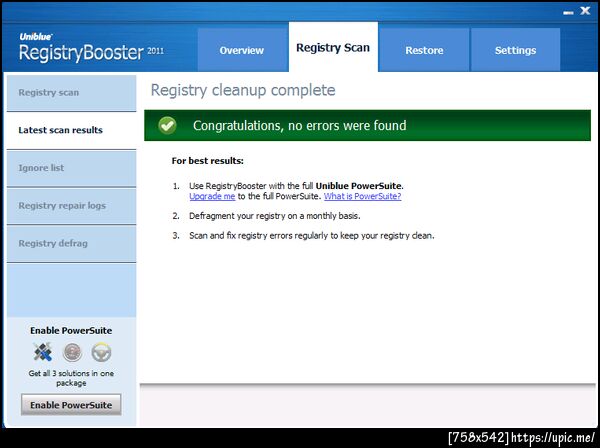Image resolution: width=600 pixels, height=448 pixels.
Task: Click the Enable PowerSuite button
Action: (71, 405)
